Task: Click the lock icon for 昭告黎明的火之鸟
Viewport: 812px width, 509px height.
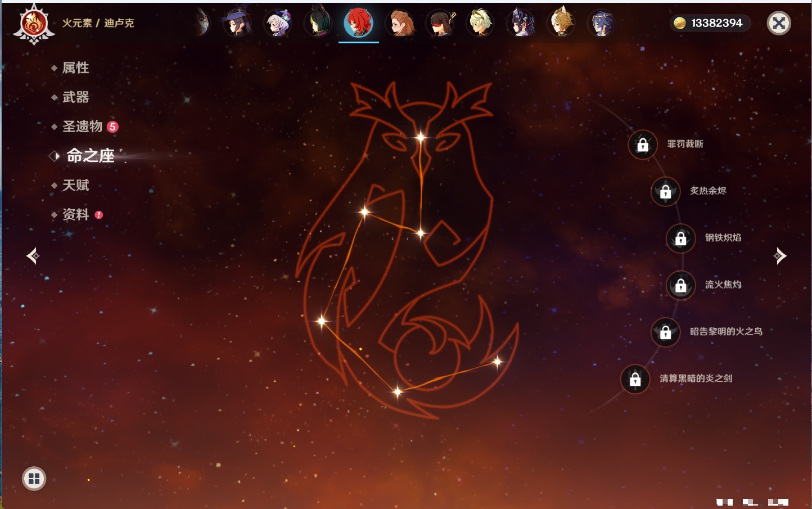Action: click(666, 332)
